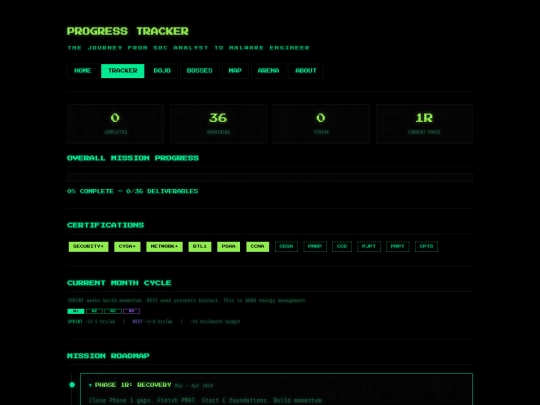Click the Streak stat card
The width and height of the screenshot is (540, 405).
(x=321, y=124)
